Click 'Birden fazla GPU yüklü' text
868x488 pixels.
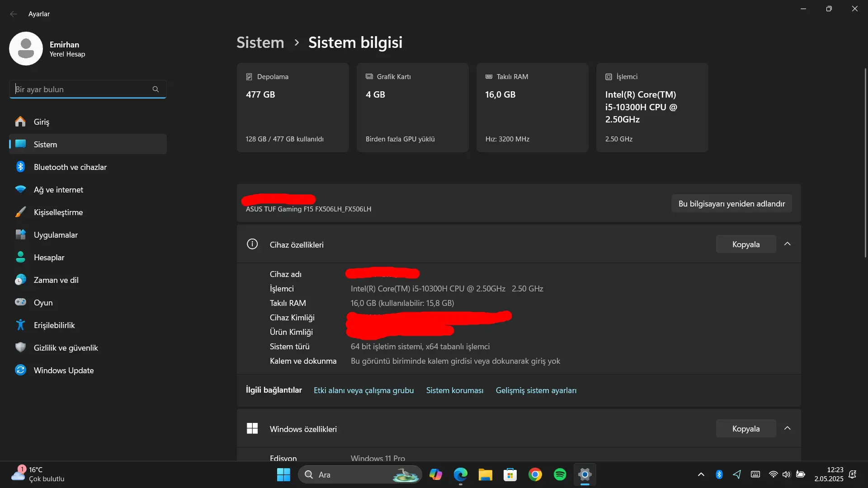pyautogui.click(x=400, y=139)
